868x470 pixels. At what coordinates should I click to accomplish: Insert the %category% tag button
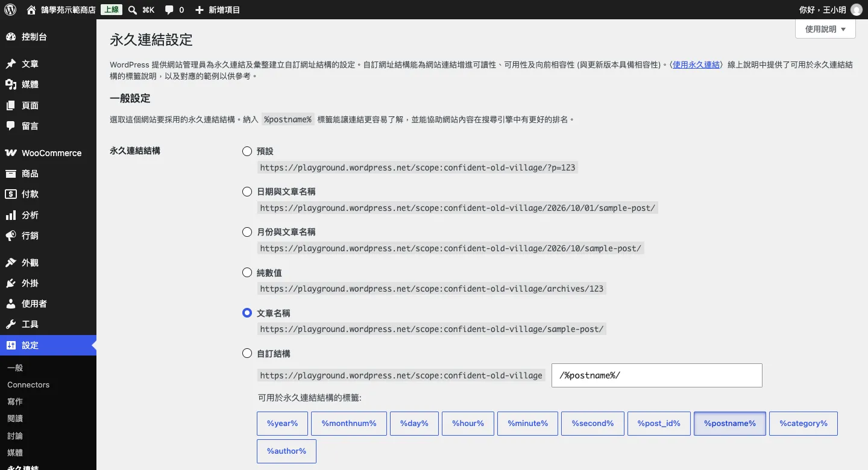click(x=804, y=424)
